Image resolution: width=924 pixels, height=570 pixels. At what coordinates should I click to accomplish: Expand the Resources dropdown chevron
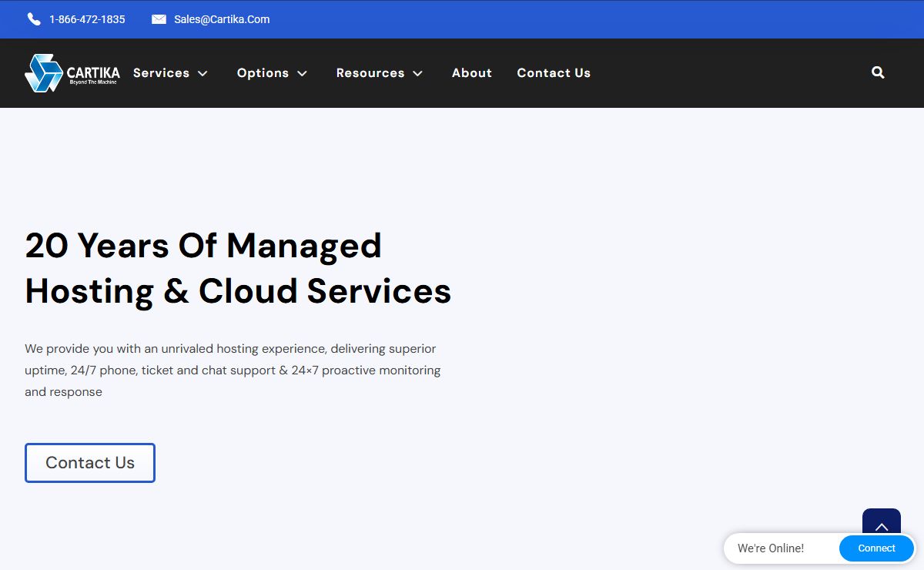click(x=417, y=73)
